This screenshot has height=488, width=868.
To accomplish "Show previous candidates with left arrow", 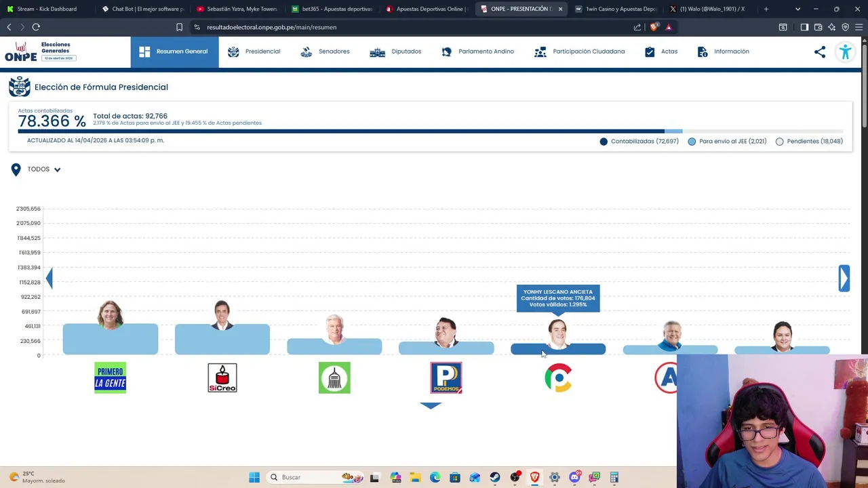I will tap(49, 278).
